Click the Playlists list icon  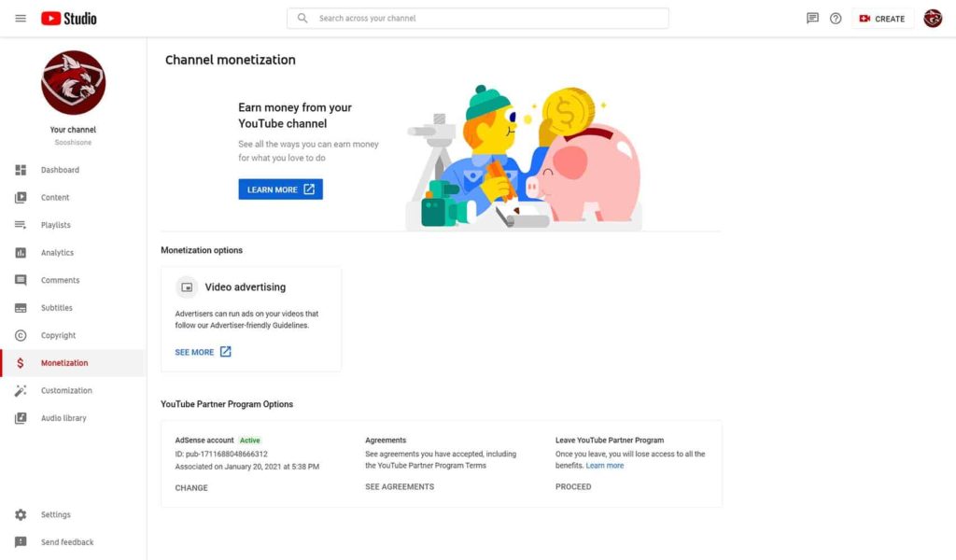[21, 225]
